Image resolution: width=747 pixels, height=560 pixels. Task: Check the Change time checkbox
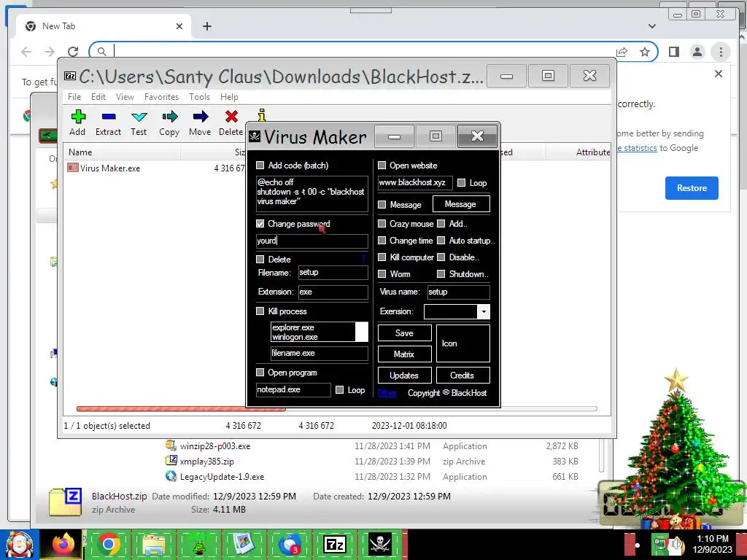click(x=382, y=241)
